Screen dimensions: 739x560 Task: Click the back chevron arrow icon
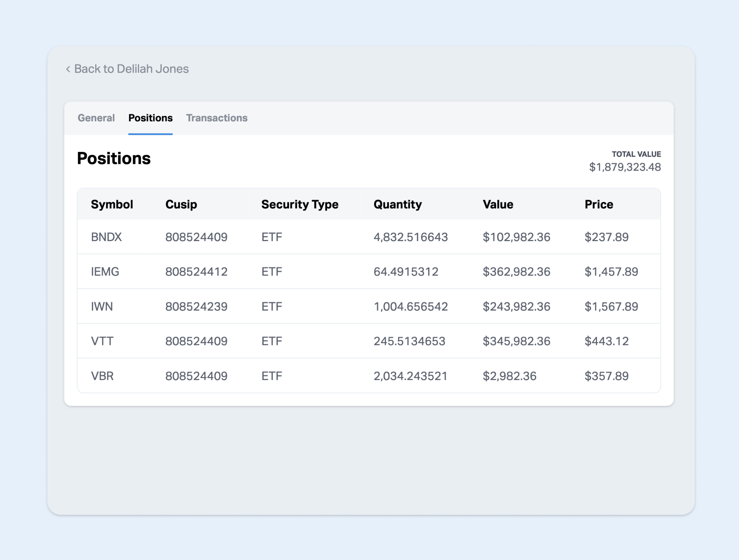[68, 69]
